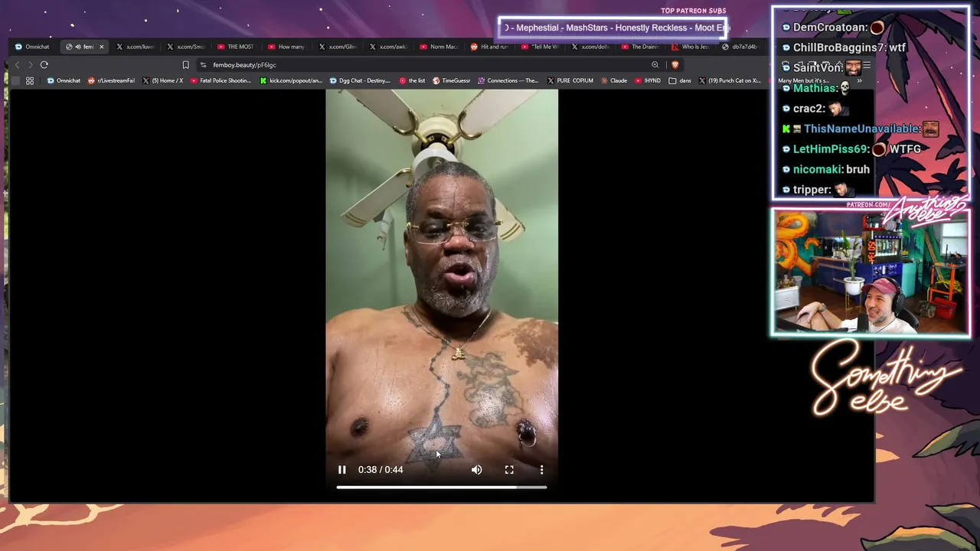Open the Connections — The... bookmark
980x551 pixels.
coord(508,80)
